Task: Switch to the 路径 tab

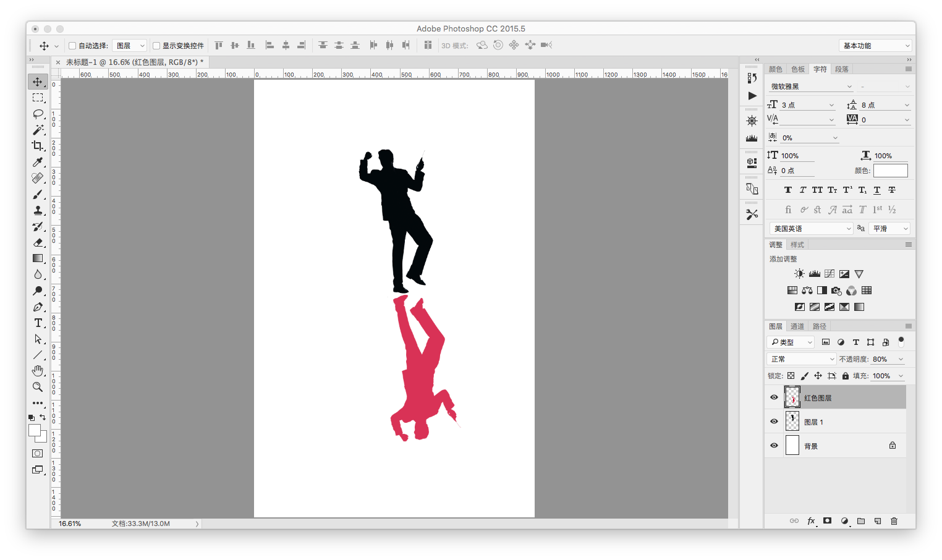Action: click(820, 326)
